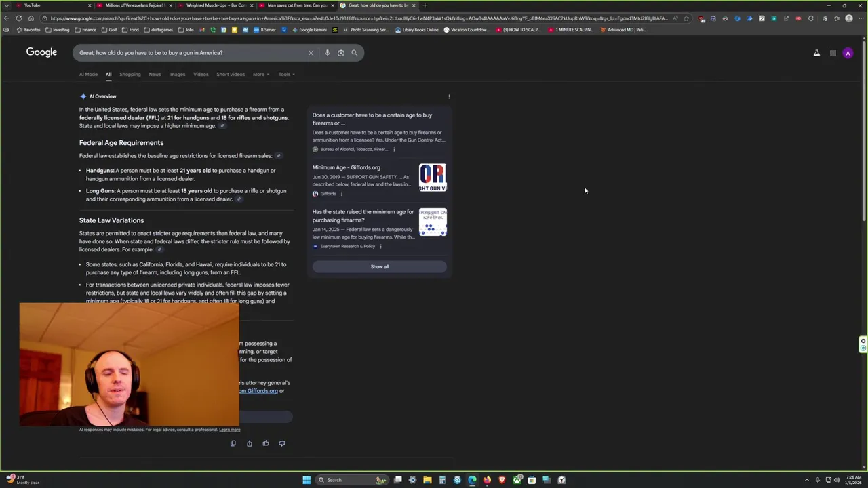Image resolution: width=868 pixels, height=488 pixels.
Task: Open AI Overview three-dot menu
Action: [x=449, y=96]
